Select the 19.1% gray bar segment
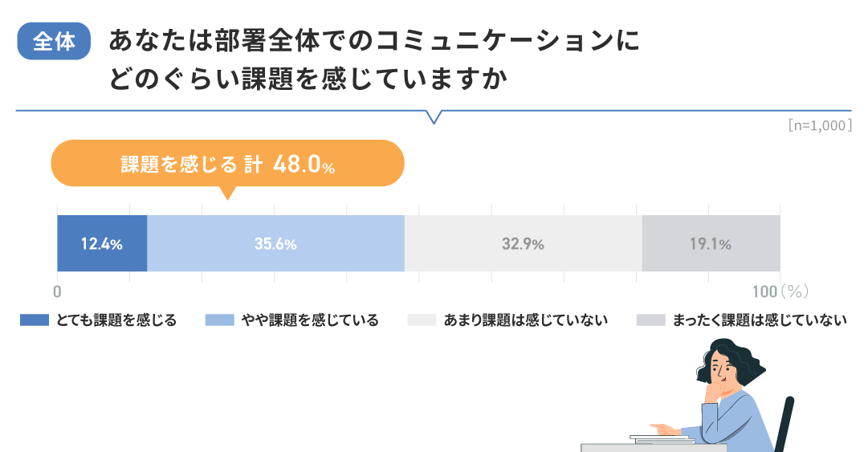Screen dimensions: 868x452 coord(711,244)
